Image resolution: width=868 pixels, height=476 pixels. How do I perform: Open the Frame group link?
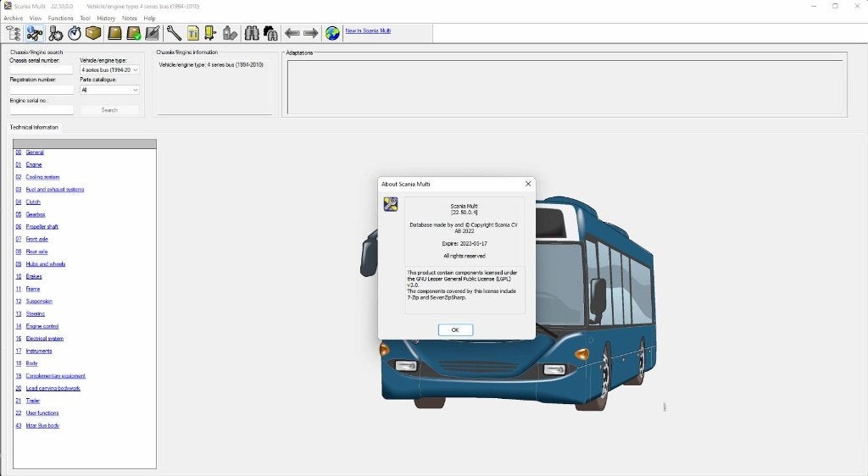[x=33, y=289]
